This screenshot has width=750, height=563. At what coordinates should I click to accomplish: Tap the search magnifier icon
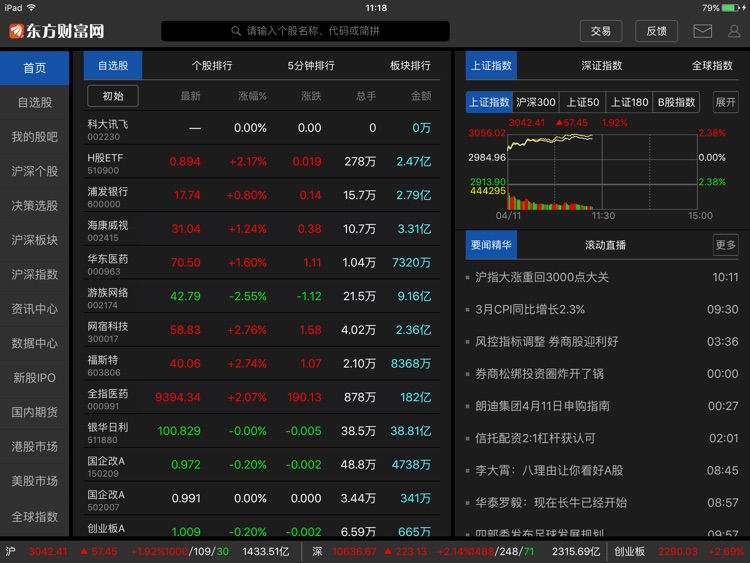pos(236,31)
